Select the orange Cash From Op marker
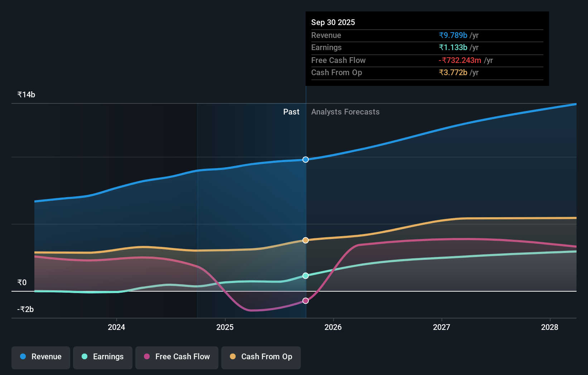 [x=305, y=240]
